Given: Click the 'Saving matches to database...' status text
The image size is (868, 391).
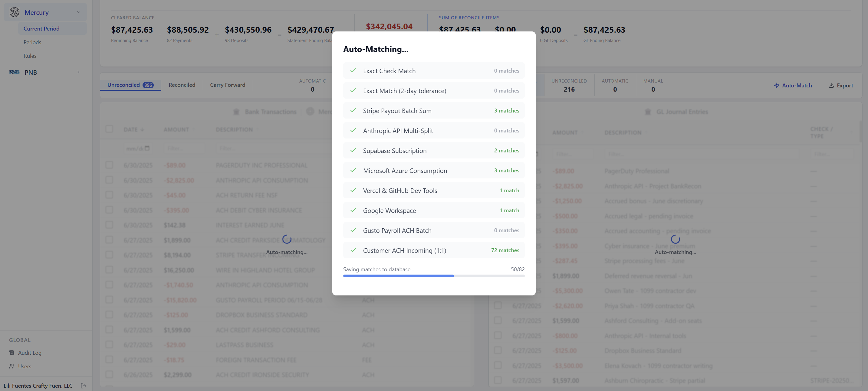Looking at the screenshot, I should [378, 269].
